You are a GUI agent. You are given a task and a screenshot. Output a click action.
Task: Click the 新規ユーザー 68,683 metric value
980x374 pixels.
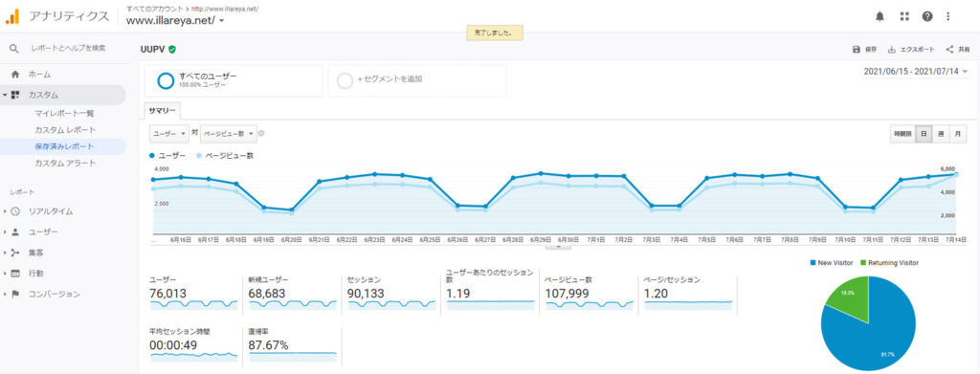tap(268, 293)
